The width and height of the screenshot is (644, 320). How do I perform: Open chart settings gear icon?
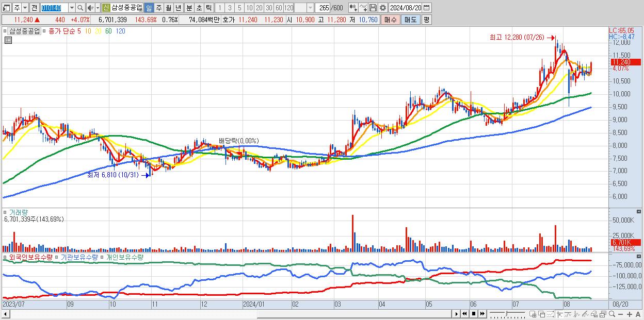click(383, 8)
